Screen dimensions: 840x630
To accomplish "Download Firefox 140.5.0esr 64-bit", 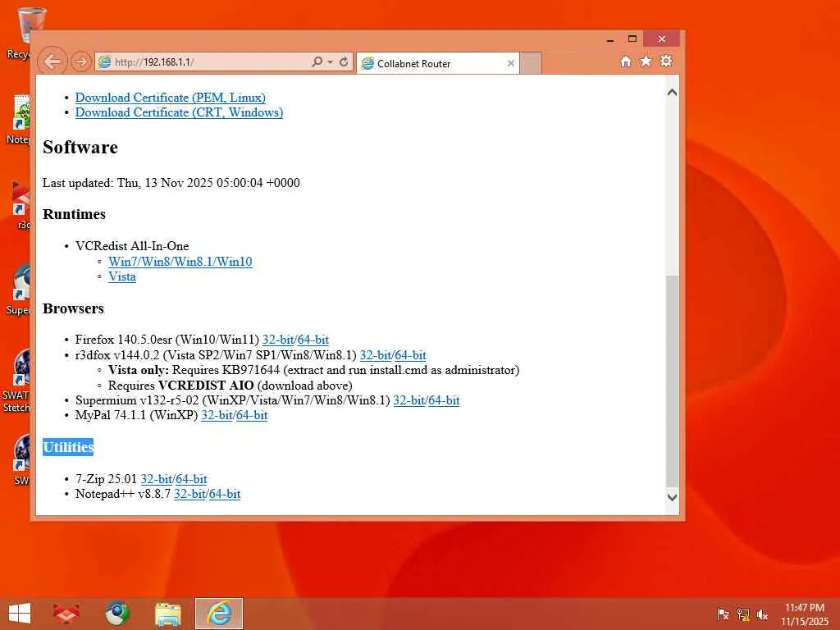I will (x=313, y=340).
